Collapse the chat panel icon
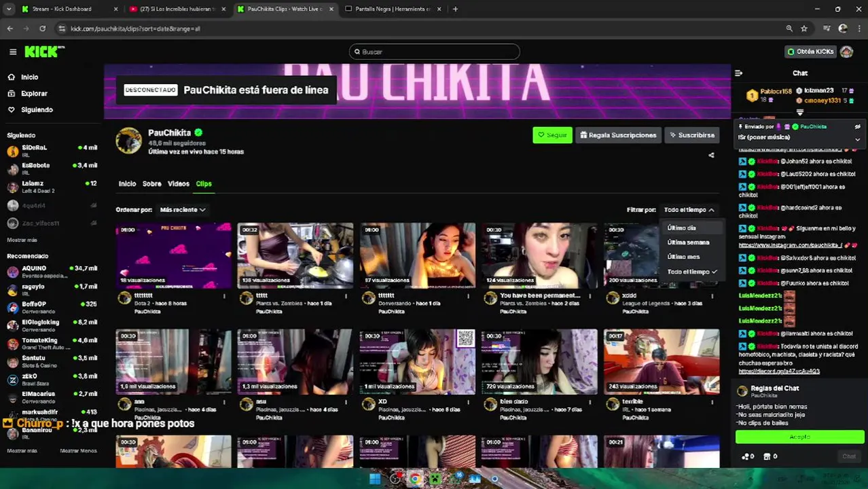 point(739,73)
